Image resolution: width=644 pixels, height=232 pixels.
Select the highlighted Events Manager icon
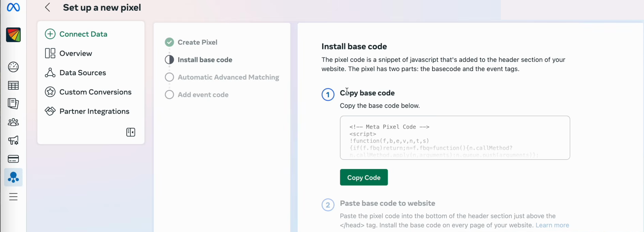pyautogui.click(x=13, y=177)
